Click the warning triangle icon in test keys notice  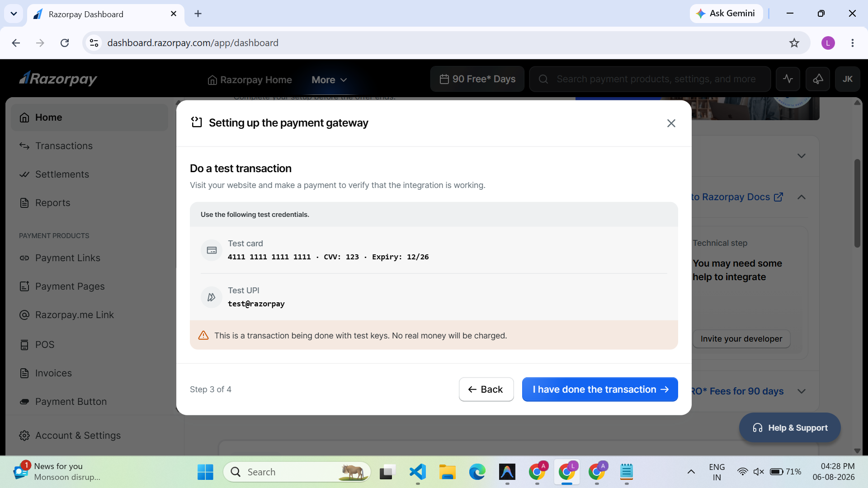click(203, 335)
